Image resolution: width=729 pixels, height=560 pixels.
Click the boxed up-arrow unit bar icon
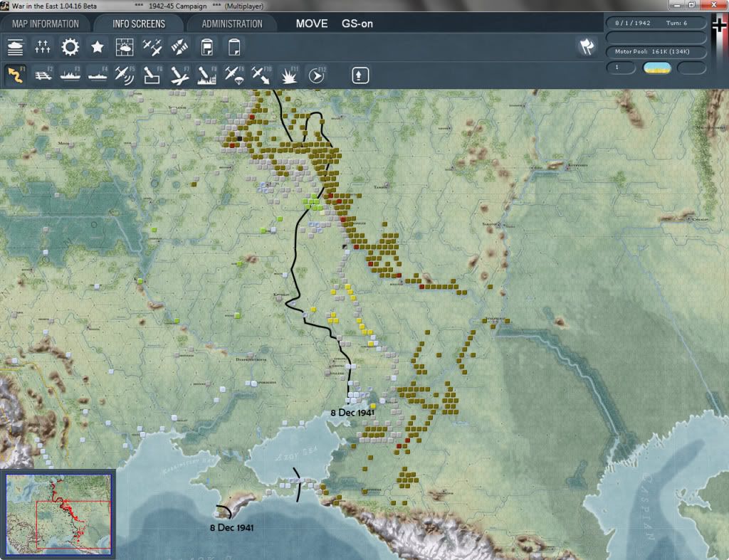point(360,75)
